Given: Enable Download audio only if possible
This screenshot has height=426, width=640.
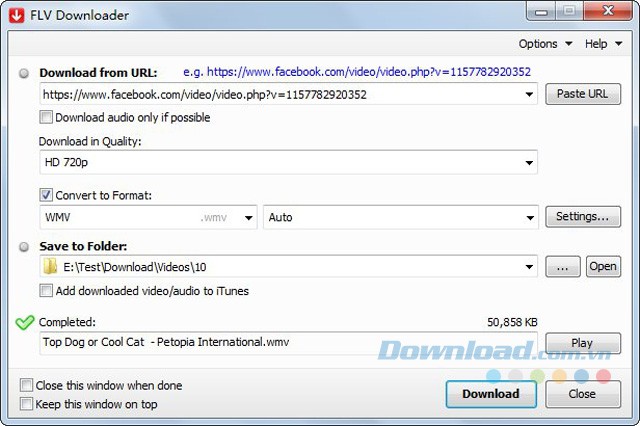Looking at the screenshot, I should pyautogui.click(x=46, y=117).
